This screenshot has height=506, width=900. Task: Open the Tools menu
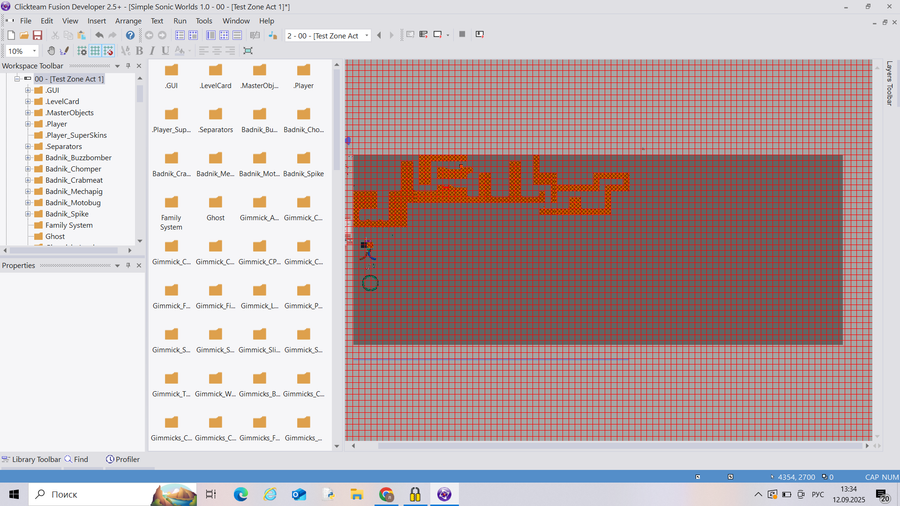pyautogui.click(x=204, y=21)
